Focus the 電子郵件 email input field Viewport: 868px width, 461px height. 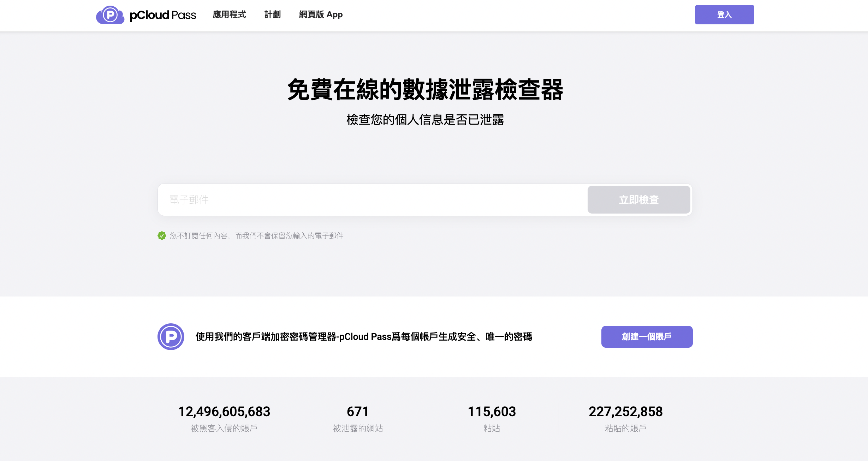coord(373,199)
